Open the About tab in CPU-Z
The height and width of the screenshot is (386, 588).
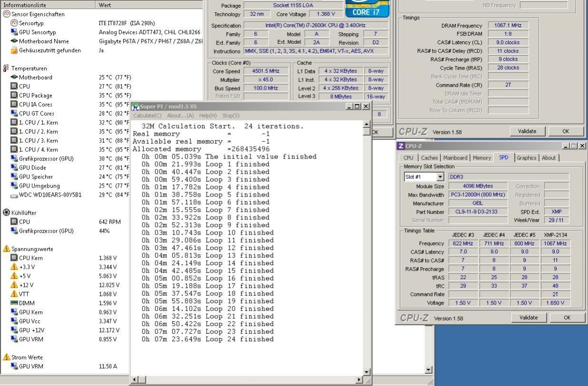pyautogui.click(x=548, y=158)
